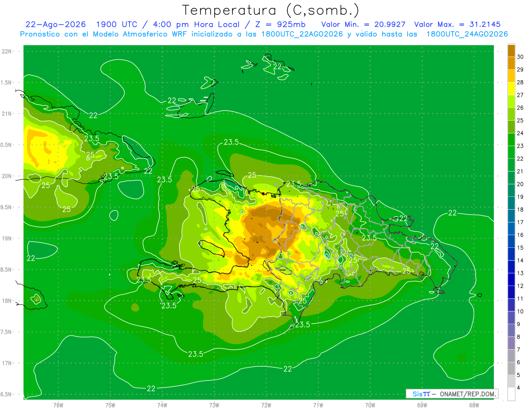Click the color scale label "4"
Viewport: 532px width, 411px height.
pos(519,388)
